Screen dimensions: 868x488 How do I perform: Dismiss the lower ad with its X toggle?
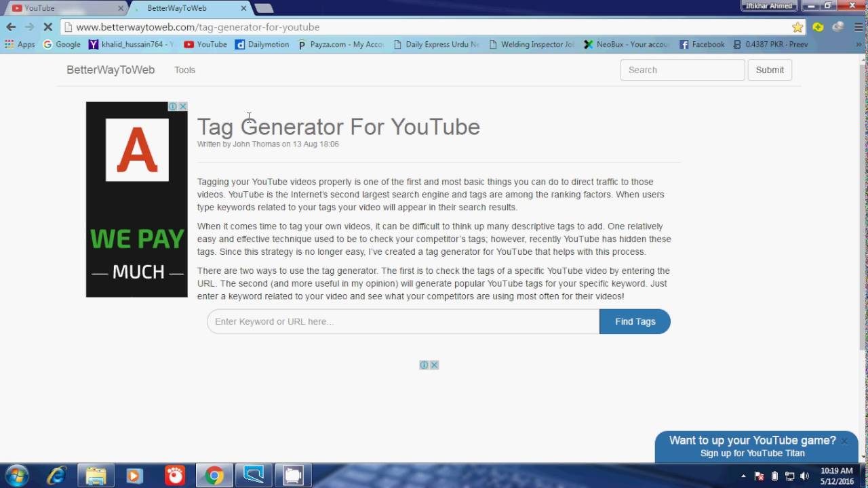tap(434, 365)
